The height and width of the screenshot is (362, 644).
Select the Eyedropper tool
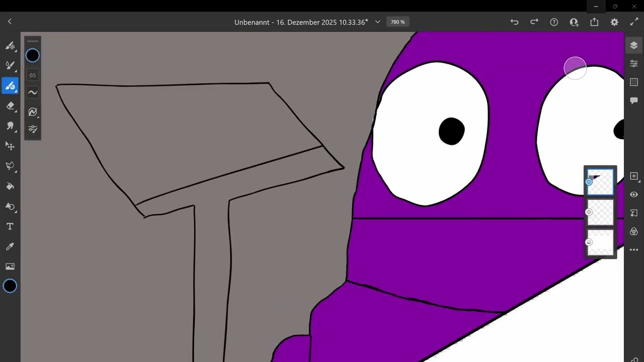(10, 246)
